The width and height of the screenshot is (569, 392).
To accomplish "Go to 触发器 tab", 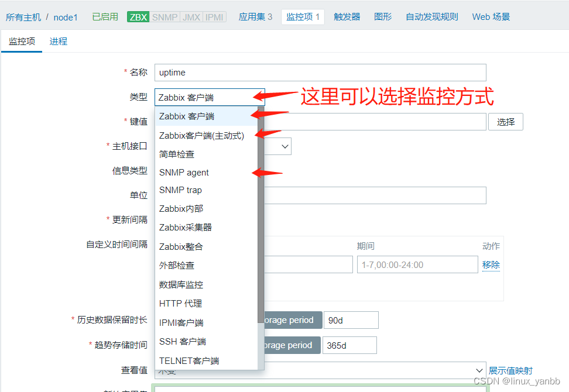I will 347,17.
